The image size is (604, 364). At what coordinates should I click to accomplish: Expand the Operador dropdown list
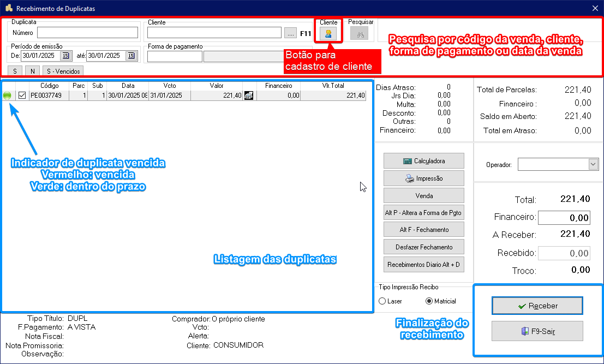pyautogui.click(x=593, y=164)
